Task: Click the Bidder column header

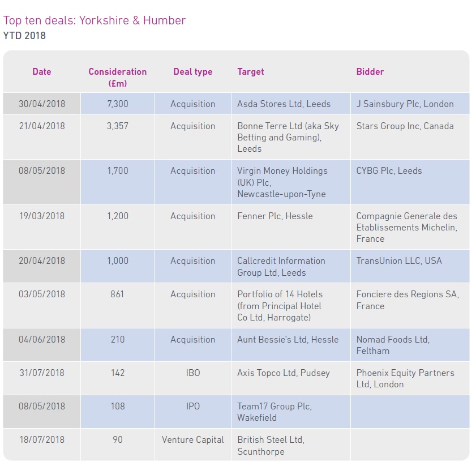Action: (370, 72)
